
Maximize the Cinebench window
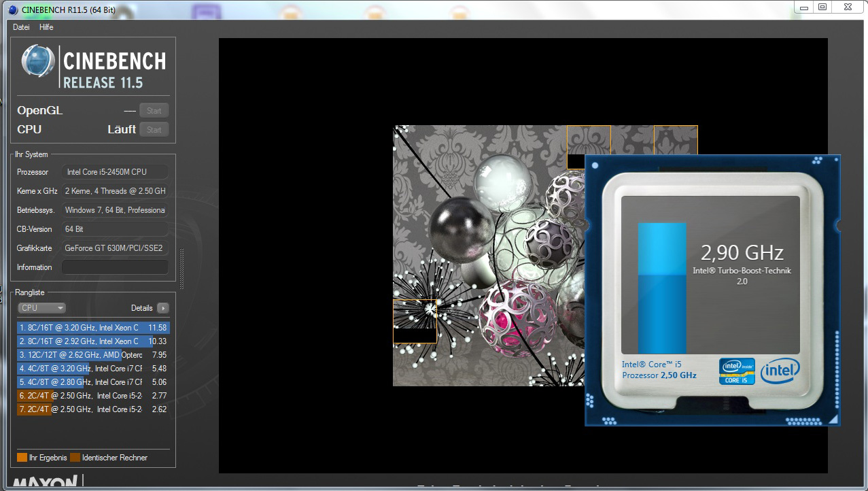822,7
